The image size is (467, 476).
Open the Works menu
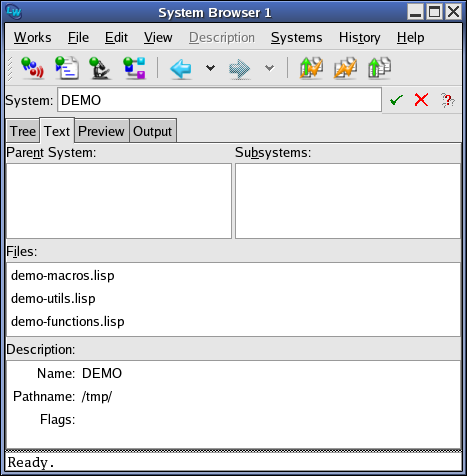[x=33, y=37]
